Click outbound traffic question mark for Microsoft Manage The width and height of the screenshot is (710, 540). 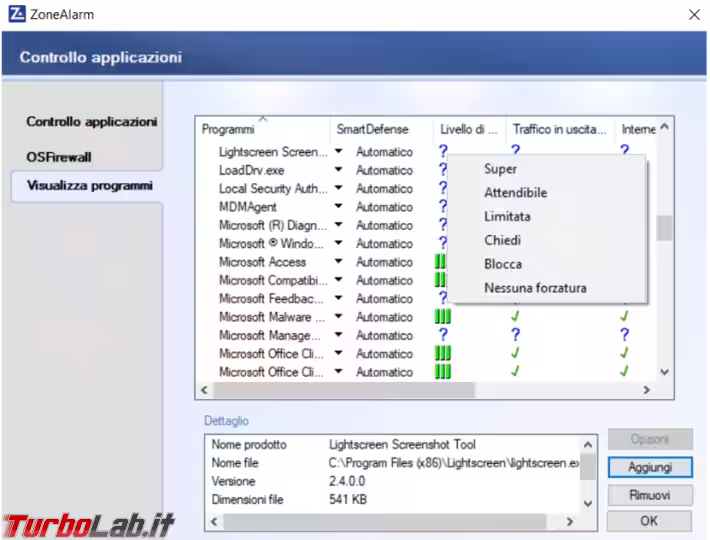(x=515, y=335)
